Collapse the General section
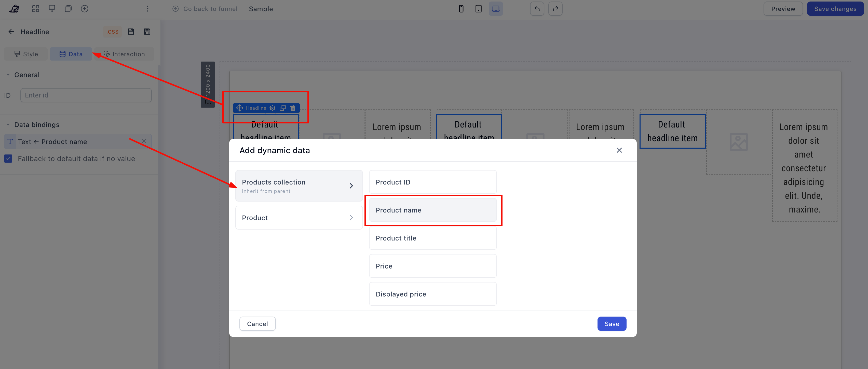This screenshot has width=868, height=369. pos(8,75)
